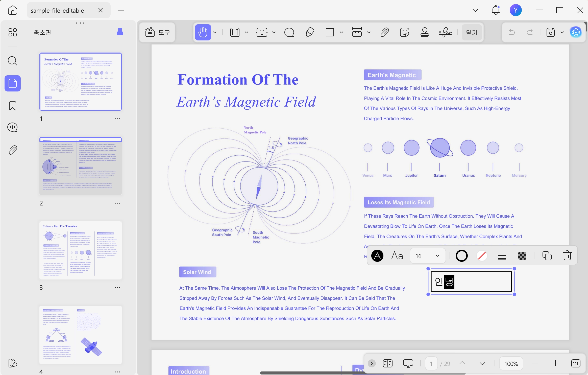This screenshot has width=588, height=375.
Task: Open the signature tool
Action: click(445, 32)
